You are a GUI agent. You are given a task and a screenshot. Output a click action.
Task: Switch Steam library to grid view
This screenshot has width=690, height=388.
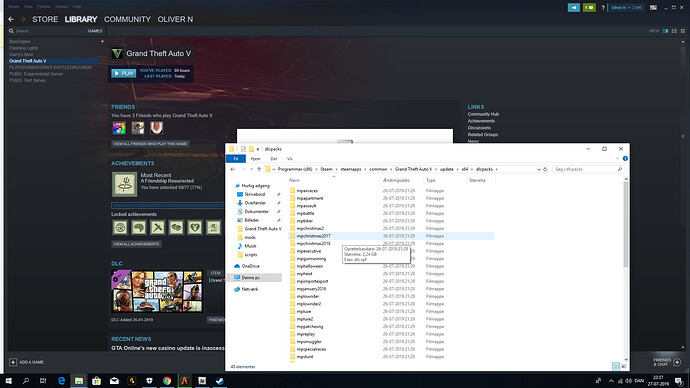683,31
